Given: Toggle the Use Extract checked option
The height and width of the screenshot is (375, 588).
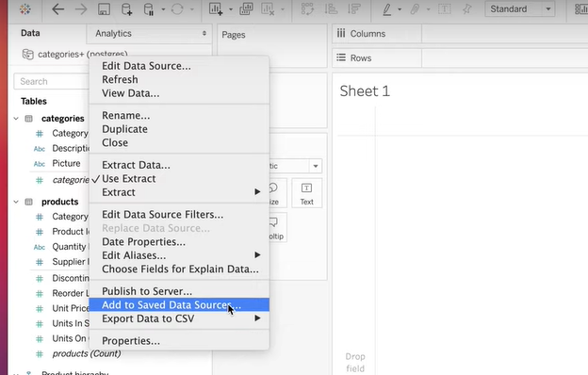Looking at the screenshot, I should [179, 178].
